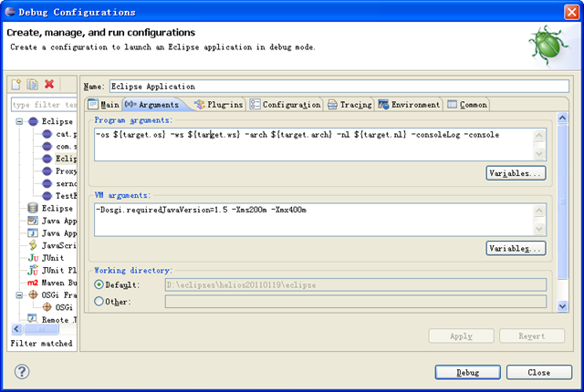Click Program arguments scroll-up arrow
The width and height of the screenshot is (584, 392).
[x=539, y=136]
